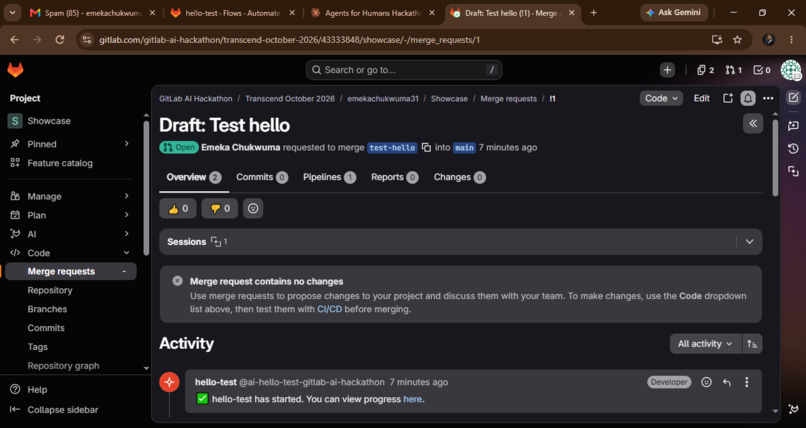Open the user avatar menu
This screenshot has width=806, height=428.
click(791, 70)
